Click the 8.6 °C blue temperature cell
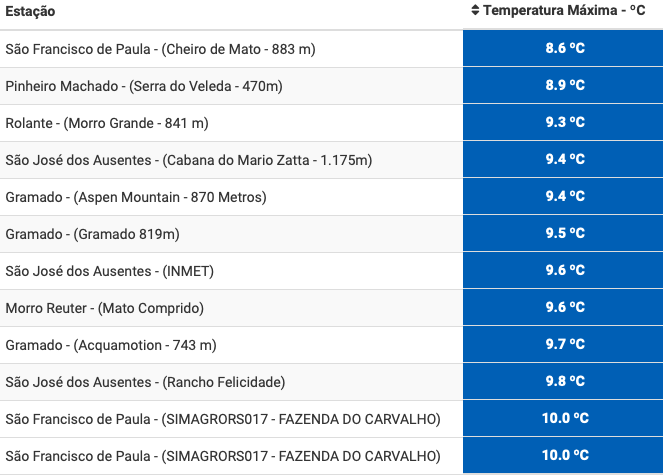663x475 pixels. click(563, 48)
